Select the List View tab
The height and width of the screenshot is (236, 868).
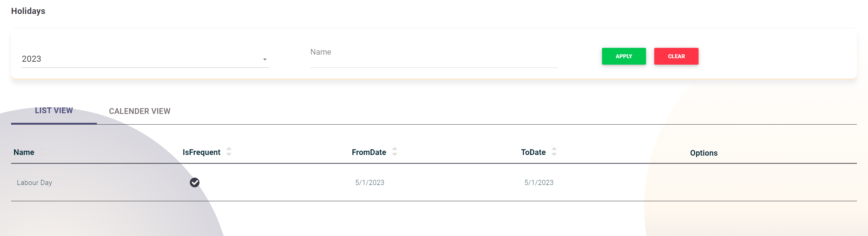[x=54, y=111]
